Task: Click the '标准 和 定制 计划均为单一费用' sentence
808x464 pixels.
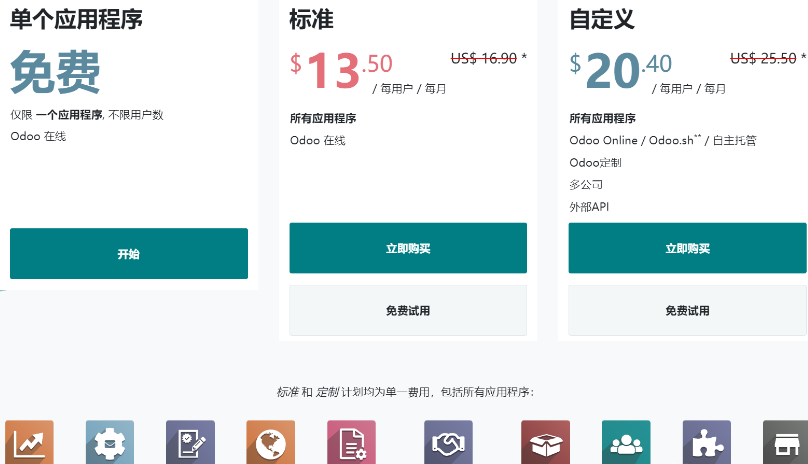Action: point(405,392)
